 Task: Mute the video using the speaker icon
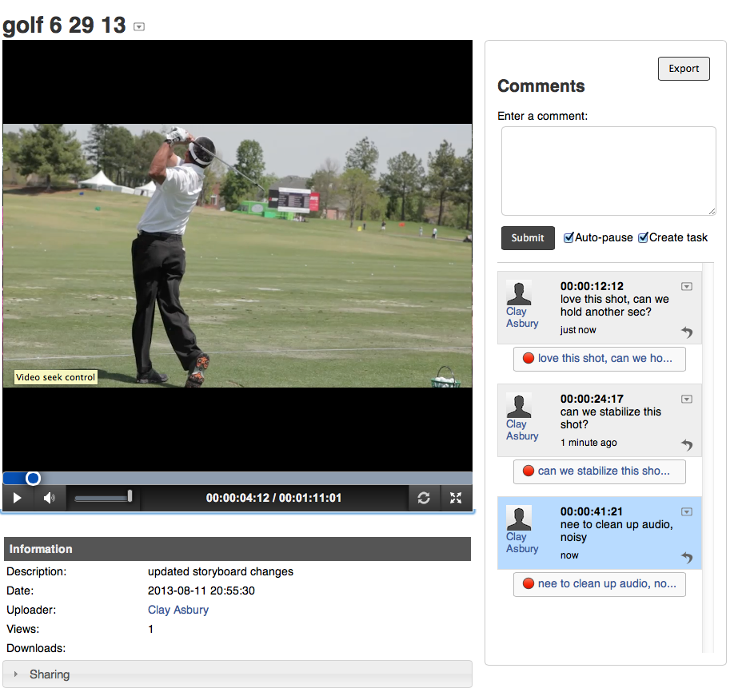[x=49, y=498]
